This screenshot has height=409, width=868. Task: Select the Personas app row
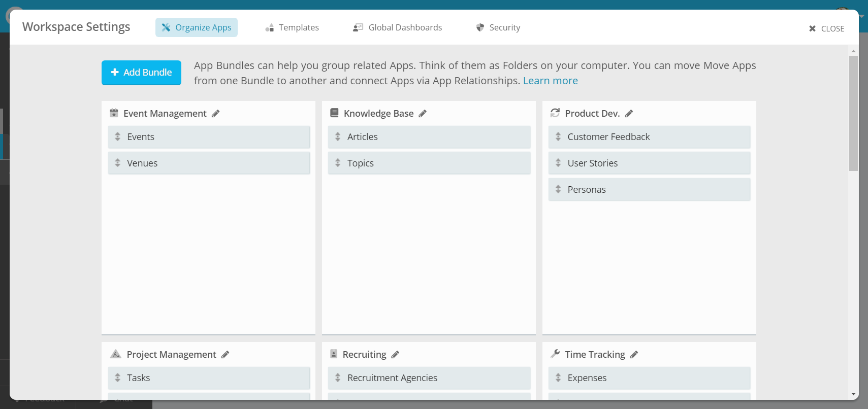pos(649,190)
